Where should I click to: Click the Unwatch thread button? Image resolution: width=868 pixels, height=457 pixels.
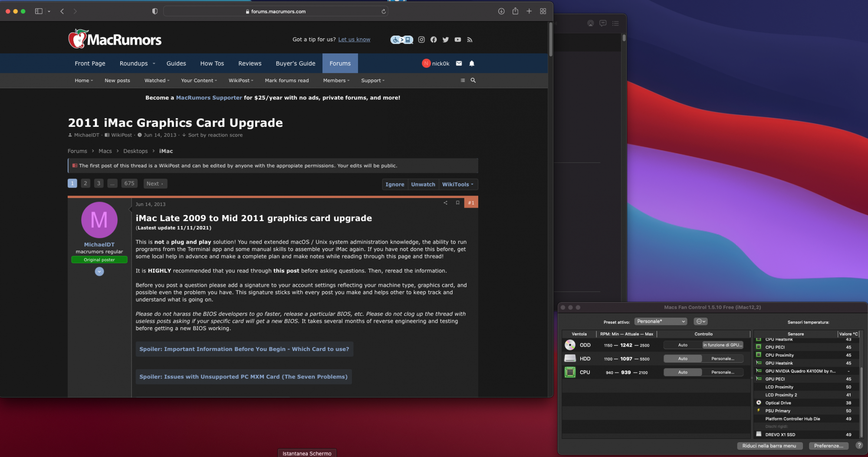tap(423, 184)
